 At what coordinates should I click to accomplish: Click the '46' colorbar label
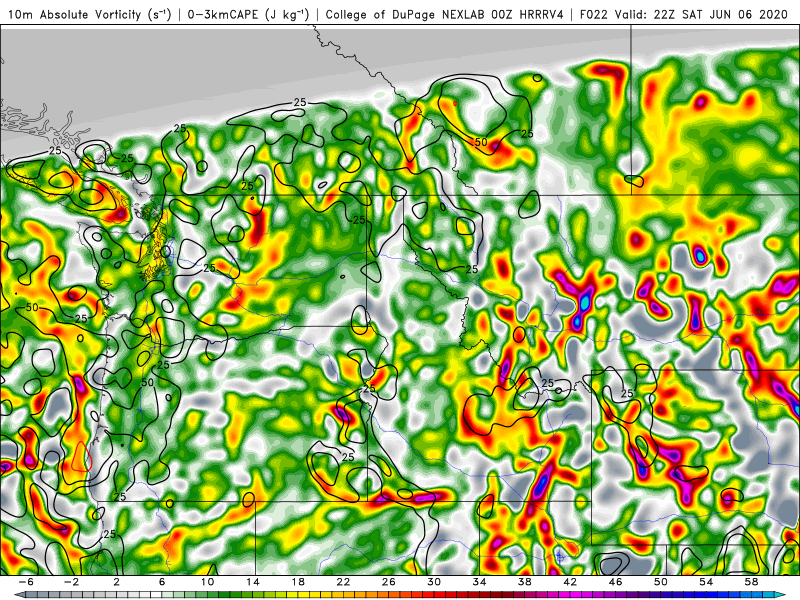(x=616, y=582)
